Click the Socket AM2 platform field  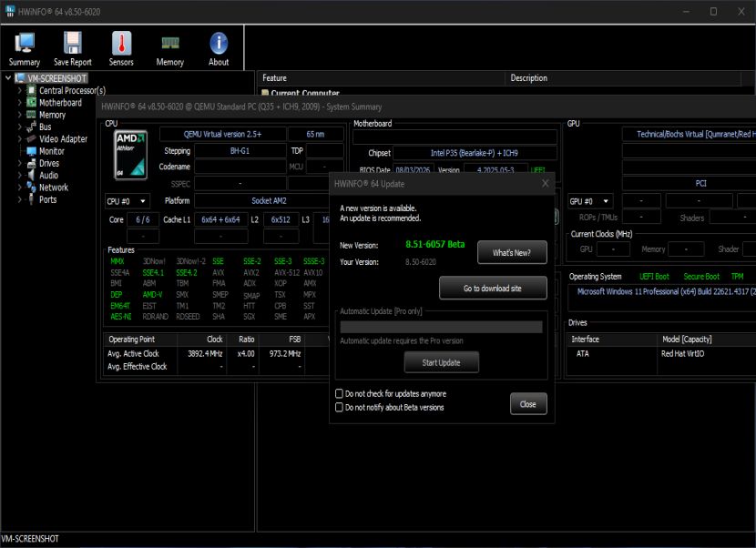tap(269, 200)
